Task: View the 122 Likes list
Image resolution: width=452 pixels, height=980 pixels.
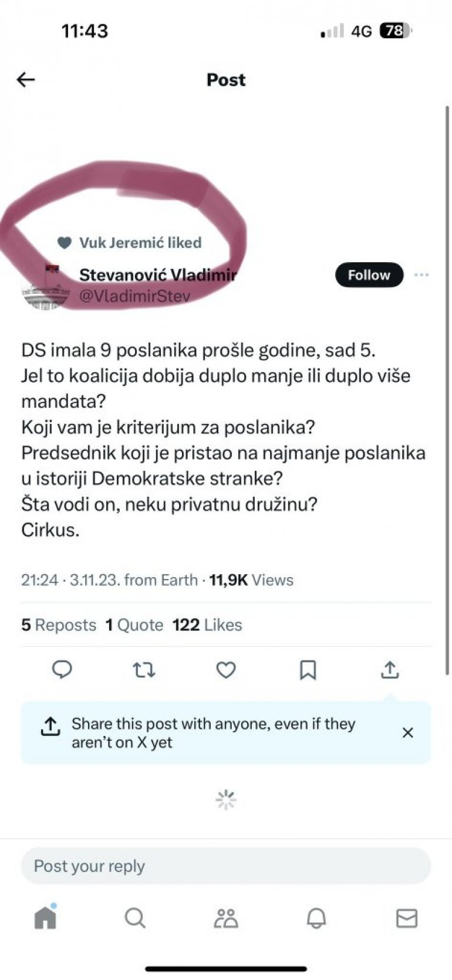Action: pyautogui.click(x=207, y=625)
